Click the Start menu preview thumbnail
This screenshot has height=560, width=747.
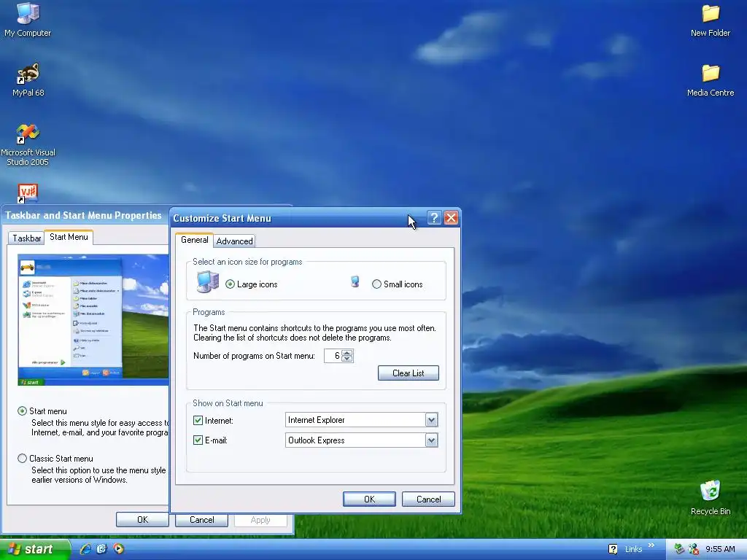point(93,319)
